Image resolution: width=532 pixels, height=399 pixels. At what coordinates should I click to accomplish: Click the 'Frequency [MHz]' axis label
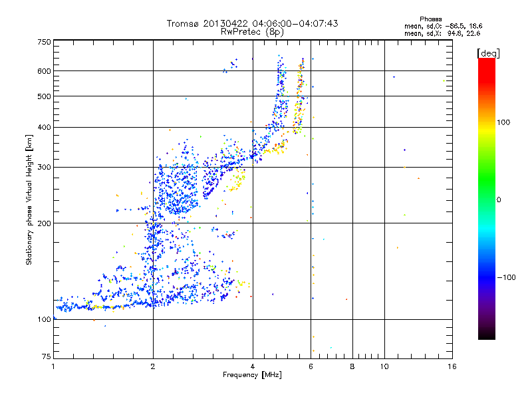[252, 375]
